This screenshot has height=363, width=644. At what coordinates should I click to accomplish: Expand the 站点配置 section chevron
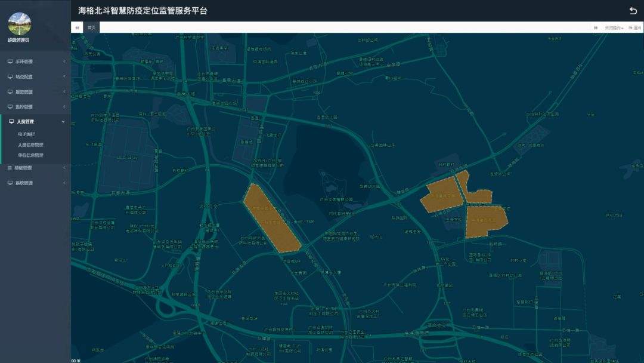pos(63,76)
